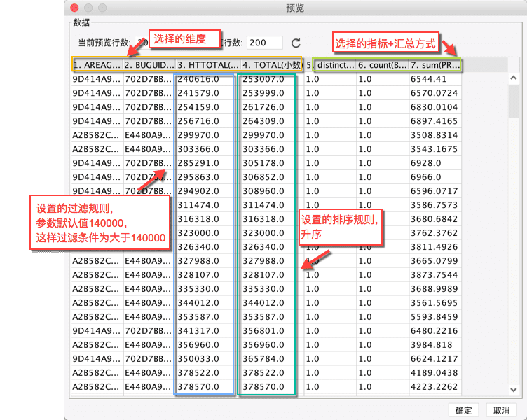Click cell value 3680.6842
Screen dimensions: 527x420
[434, 219]
